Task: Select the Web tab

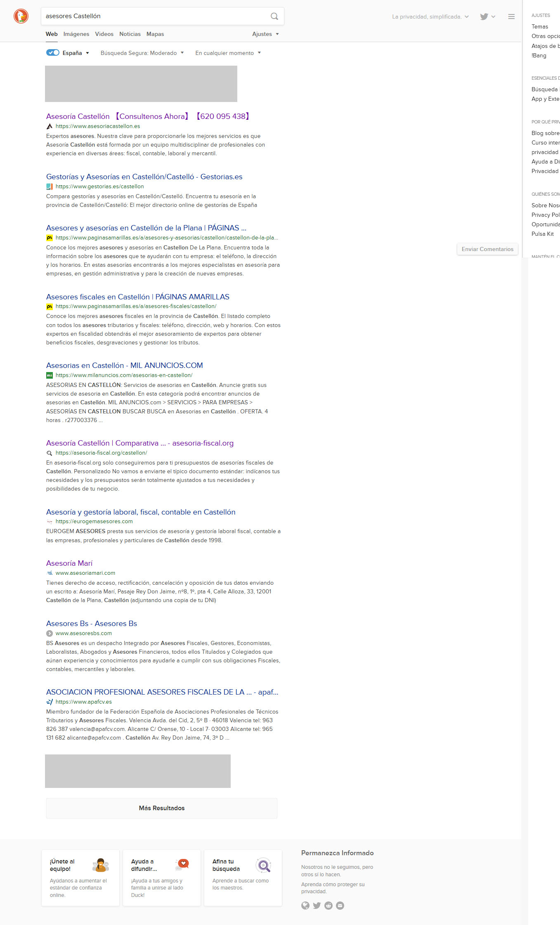Action: [x=52, y=34]
